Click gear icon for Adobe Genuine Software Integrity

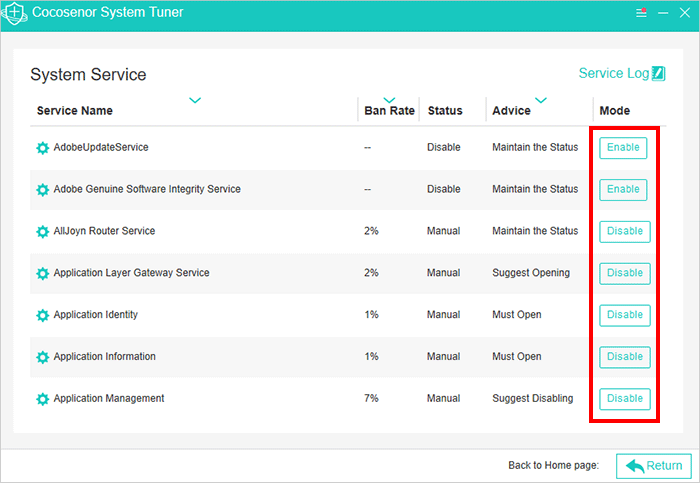pyautogui.click(x=42, y=190)
